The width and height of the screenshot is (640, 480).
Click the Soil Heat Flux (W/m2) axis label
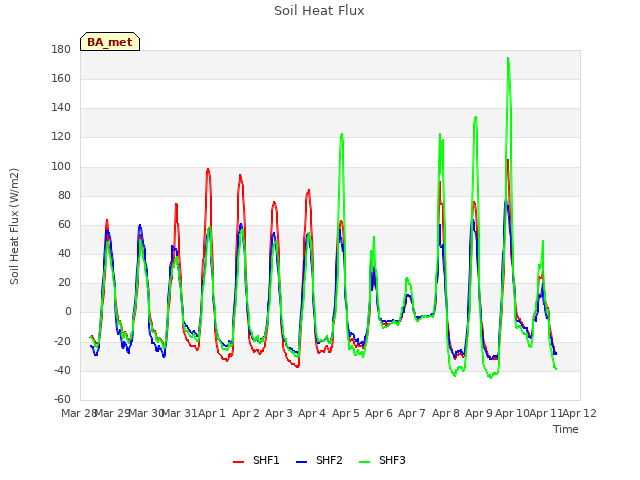[14, 226]
